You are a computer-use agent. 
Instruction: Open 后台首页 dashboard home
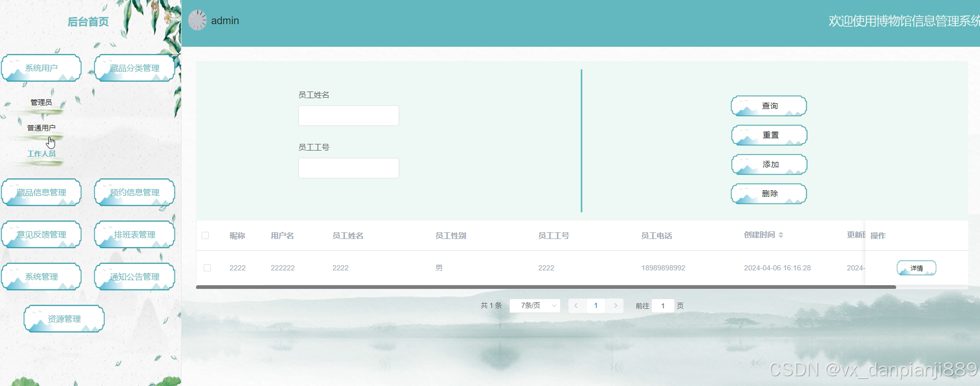click(88, 22)
